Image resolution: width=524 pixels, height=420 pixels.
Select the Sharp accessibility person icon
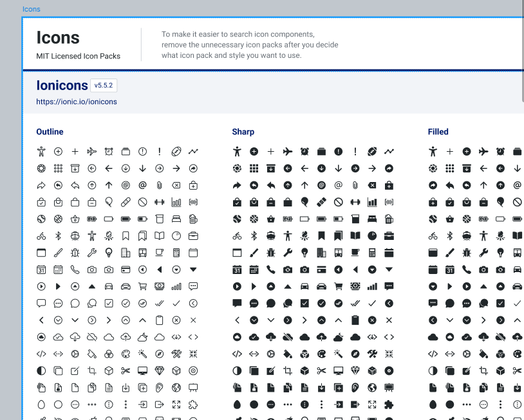click(x=237, y=152)
